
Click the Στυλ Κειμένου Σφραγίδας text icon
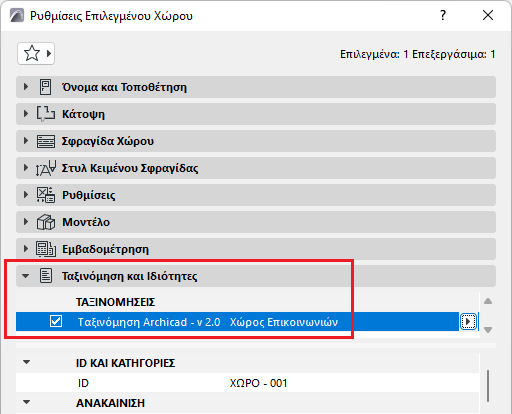pyautogui.click(x=46, y=168)
